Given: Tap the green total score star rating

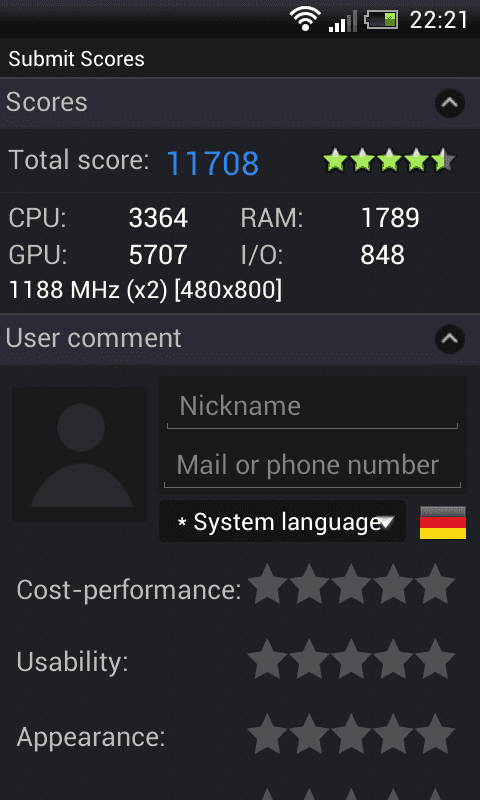Looking at the screenshot, I should 389,160.
